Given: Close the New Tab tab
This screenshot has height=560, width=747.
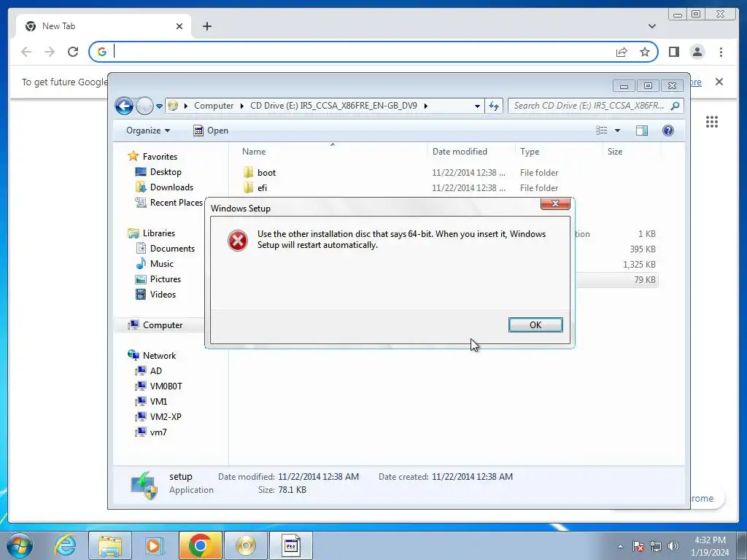Looking at the screenshot, I should (x=179, y=26).
